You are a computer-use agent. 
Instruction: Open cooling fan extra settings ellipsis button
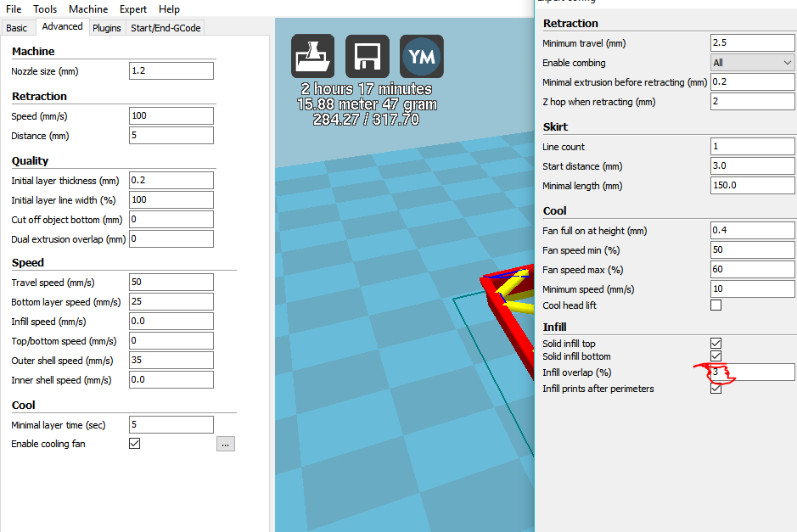pos(225,444)
